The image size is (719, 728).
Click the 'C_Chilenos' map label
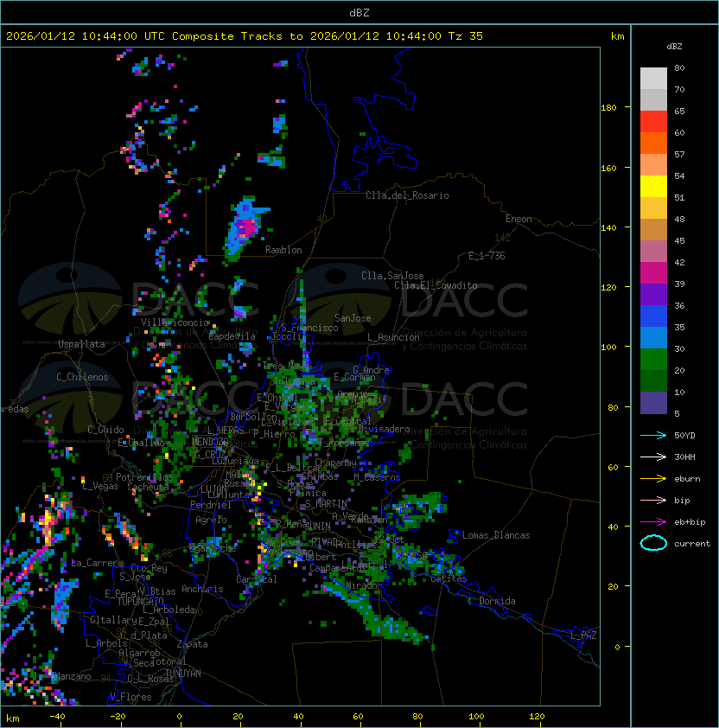point(82,377)
